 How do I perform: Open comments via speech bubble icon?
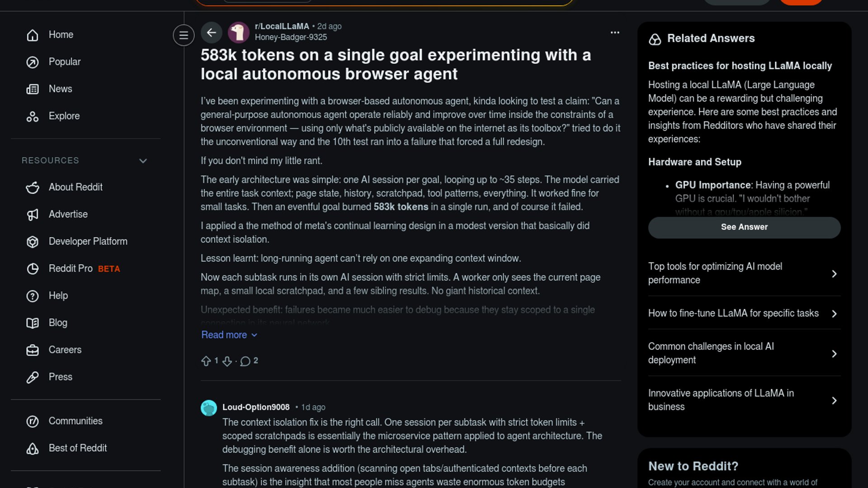[245, 361]
